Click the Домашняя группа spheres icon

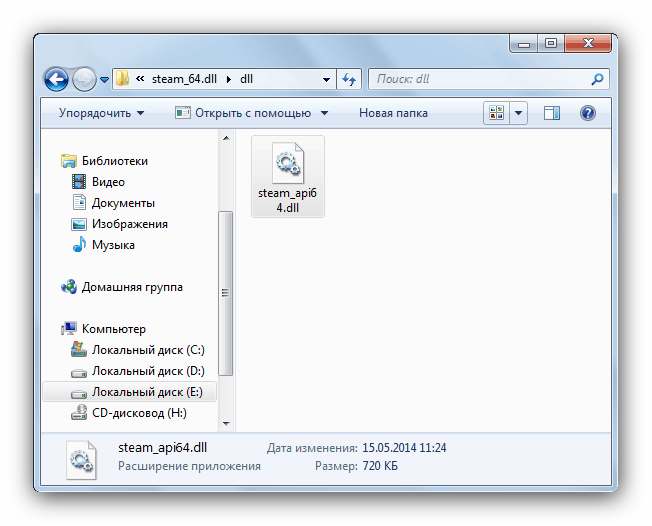pyautogui.click(x=69, y=287)
